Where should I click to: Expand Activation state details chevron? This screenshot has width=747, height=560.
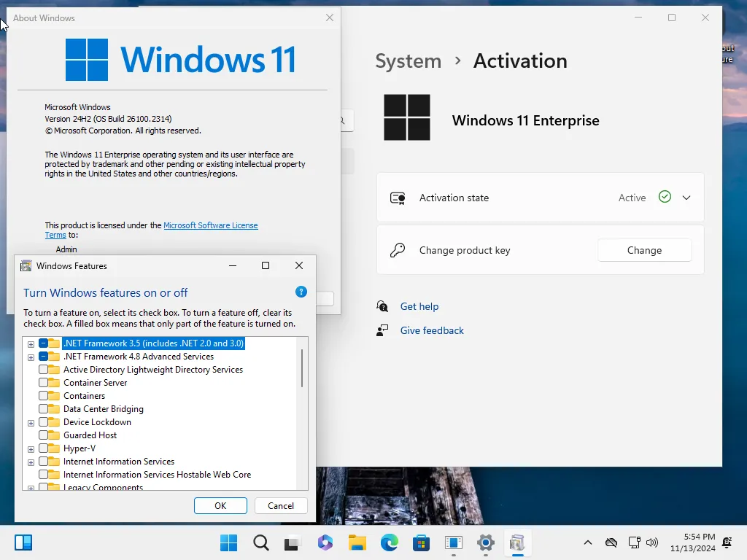[x=686, y=198]
